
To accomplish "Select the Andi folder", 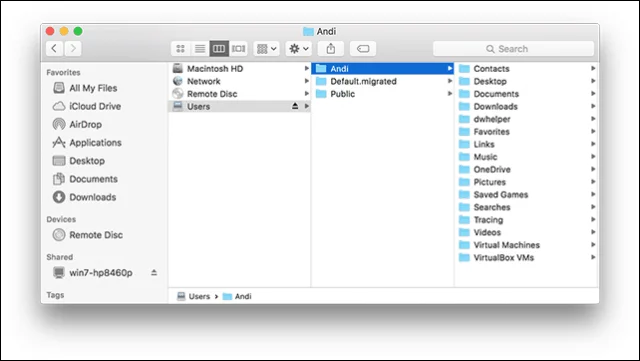I will [x=383, y=69].
